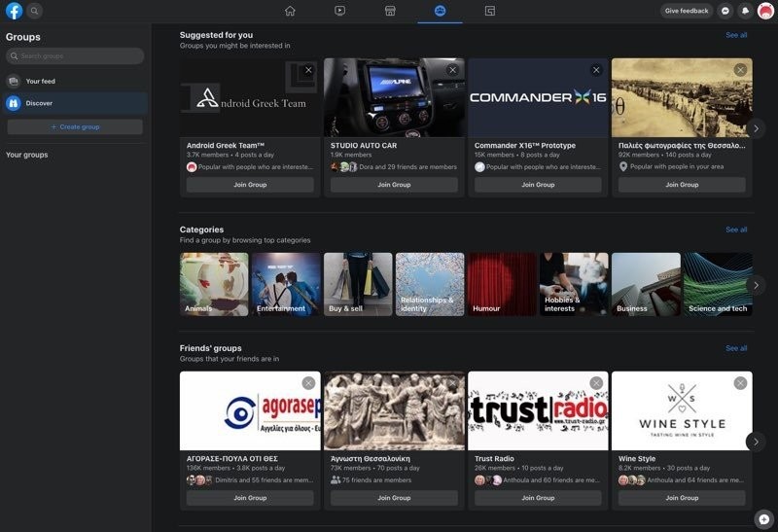Show next suggested groups with arrow
This screenshot has height=532, width=778.
[x=756, y=128]
